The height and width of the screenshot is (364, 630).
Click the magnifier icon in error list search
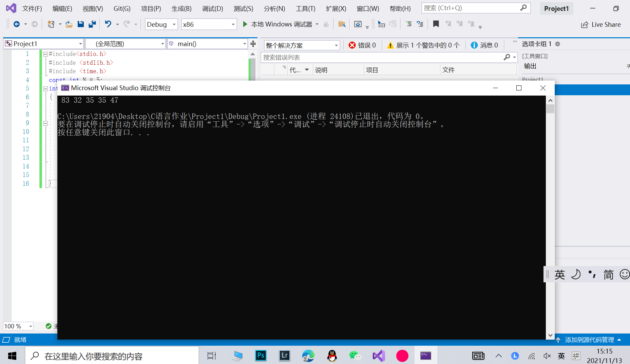click(x=507, y=57)
